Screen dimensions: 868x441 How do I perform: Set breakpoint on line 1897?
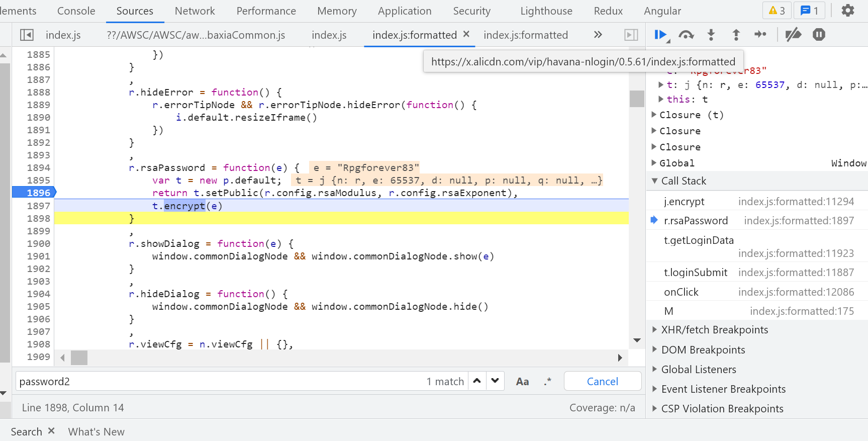point(38,206)
